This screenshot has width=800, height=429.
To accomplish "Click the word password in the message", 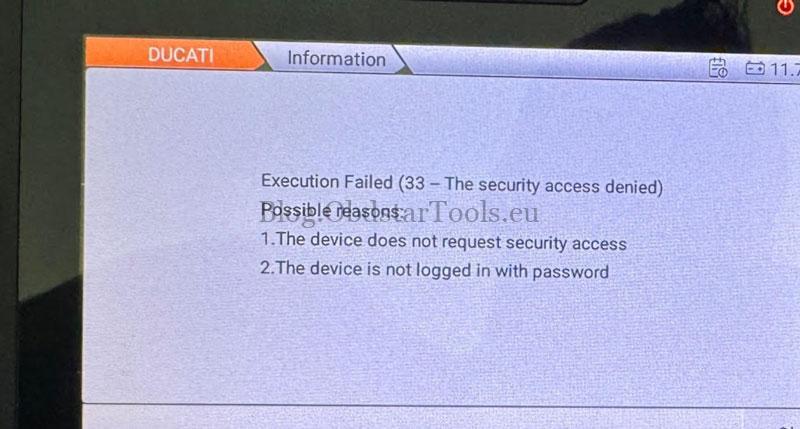I will tap(570, 272).
